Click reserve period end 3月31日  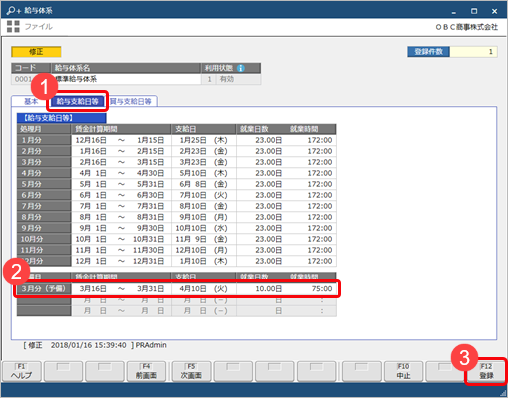click(x=151, y=289)
